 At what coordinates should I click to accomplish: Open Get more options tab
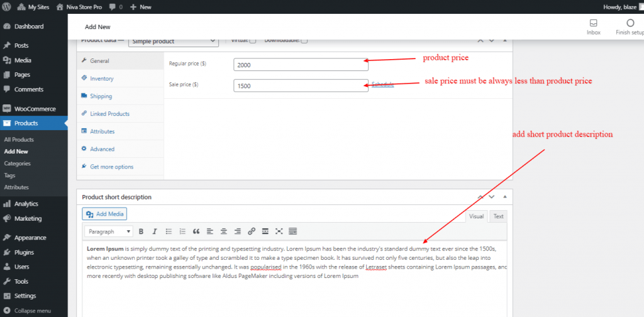[120, 167]
